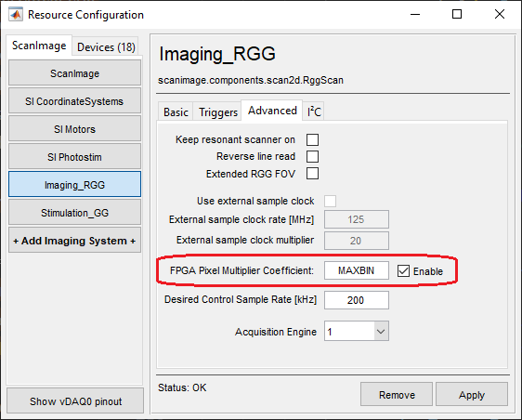Click the Remove button

(397, 395)
